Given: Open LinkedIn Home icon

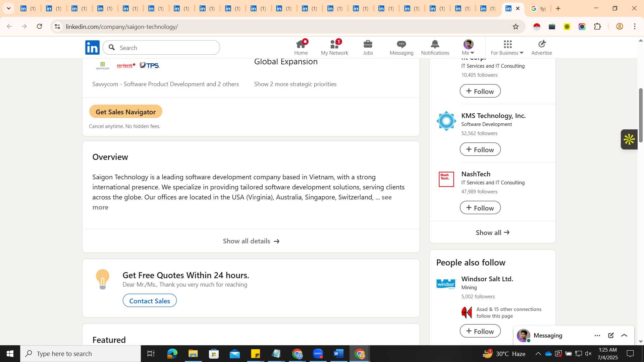Looking at the screenshot, I should (x=301, y=48).
